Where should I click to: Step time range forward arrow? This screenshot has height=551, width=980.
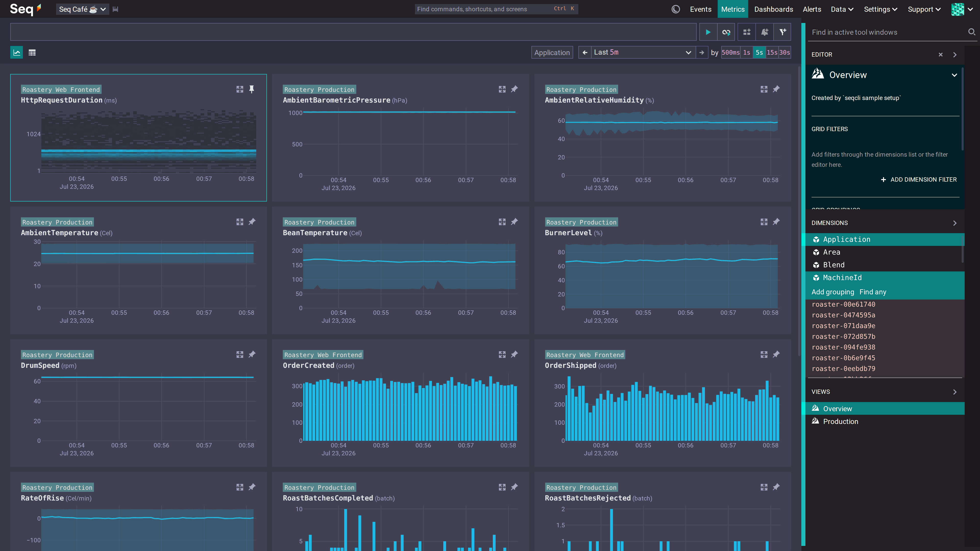tap(702, 53)
